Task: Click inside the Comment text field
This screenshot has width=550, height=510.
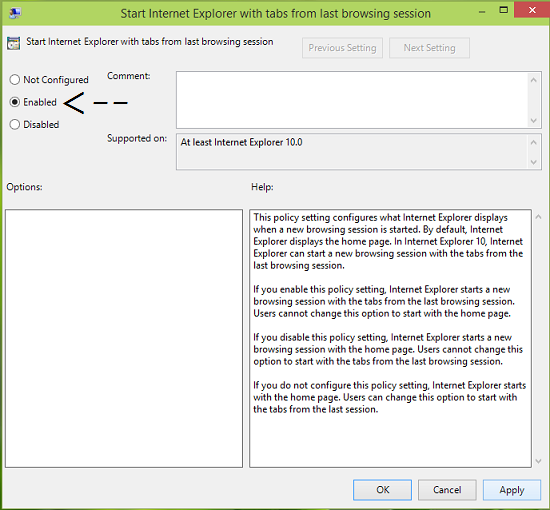Action: (352, 100)
